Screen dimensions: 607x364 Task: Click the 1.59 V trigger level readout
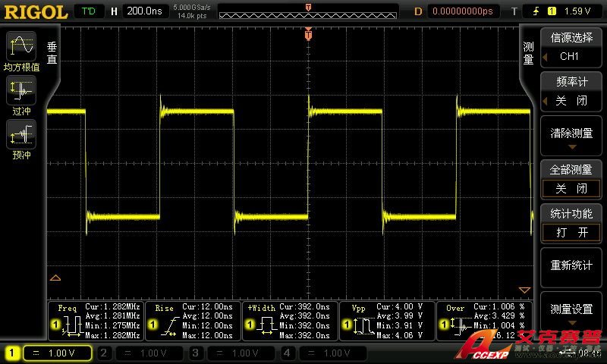pos(577,11)
